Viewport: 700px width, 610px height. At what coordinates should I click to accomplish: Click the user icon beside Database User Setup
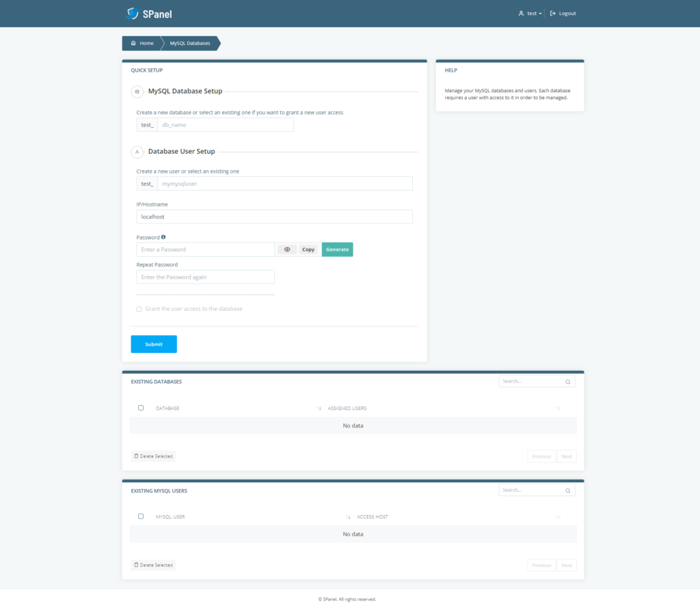pos(137,152)
